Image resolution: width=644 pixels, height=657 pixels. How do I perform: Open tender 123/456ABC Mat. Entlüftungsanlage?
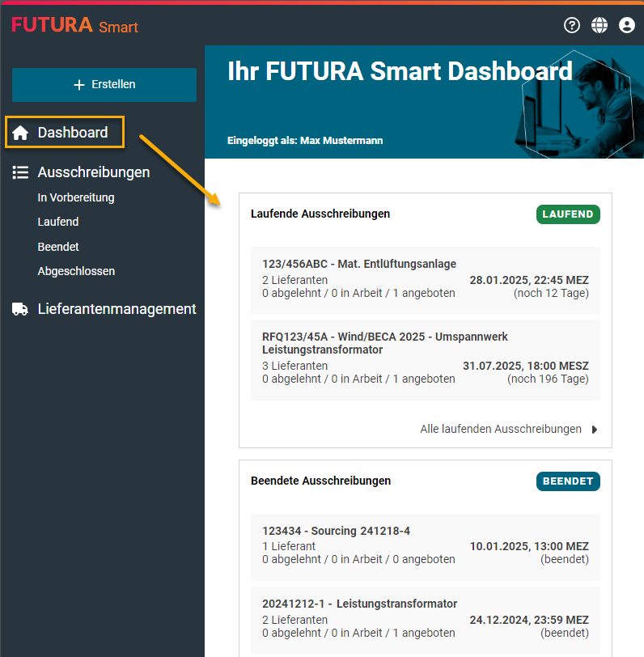pyautogui.click(x=359, y=264)
